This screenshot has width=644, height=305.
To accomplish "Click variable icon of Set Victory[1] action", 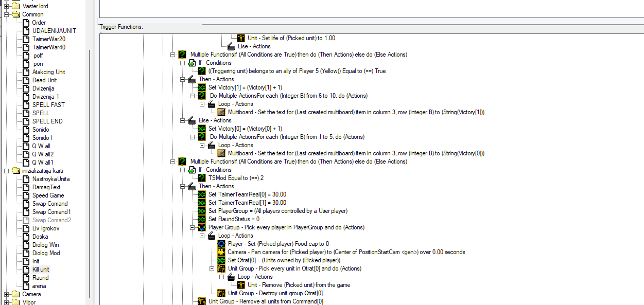I will [202, 87].
